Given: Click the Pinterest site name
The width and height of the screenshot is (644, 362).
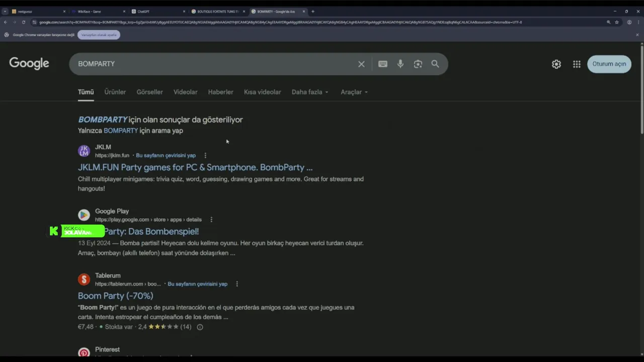Looking at the screenshot, I should (x=107, y=349).
